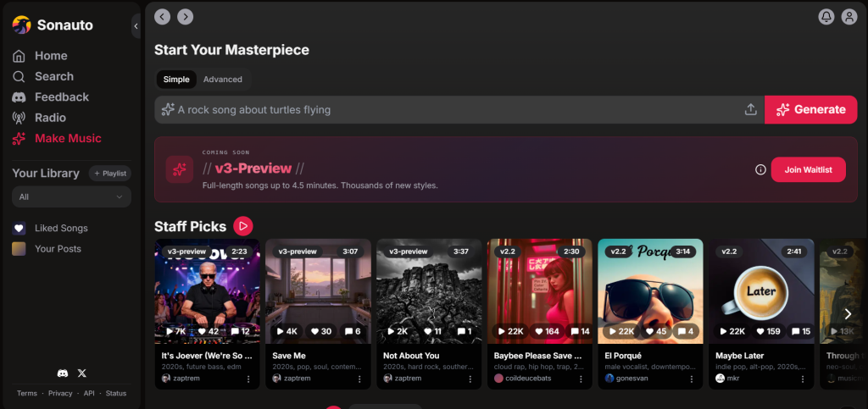The width and height of the screenshot is (868, 409).
Task: Open 15 comments on Maybe Later
Action: pyautogui.click(x=800, y=331)
